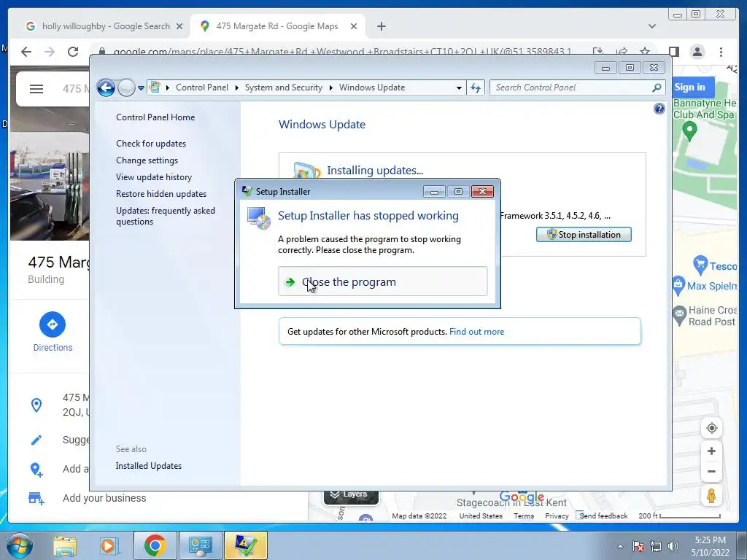Open Chrome profile avatar

697,52
